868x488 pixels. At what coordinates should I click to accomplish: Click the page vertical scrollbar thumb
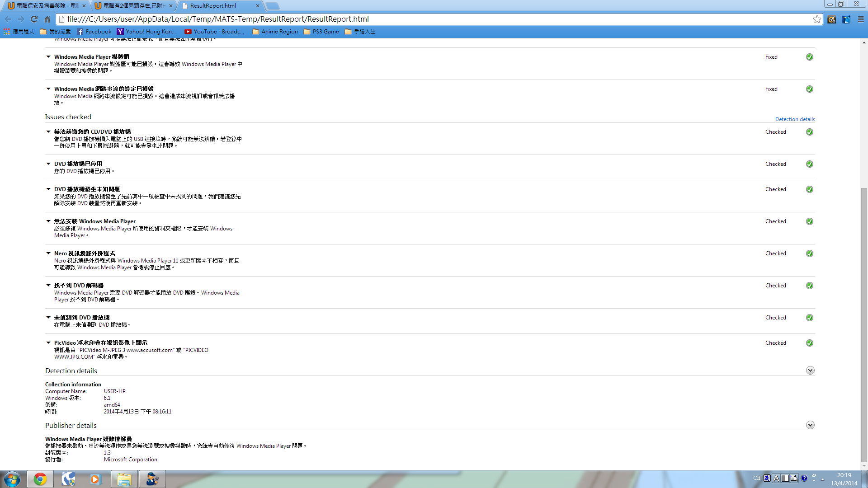[x=864, y=324]
